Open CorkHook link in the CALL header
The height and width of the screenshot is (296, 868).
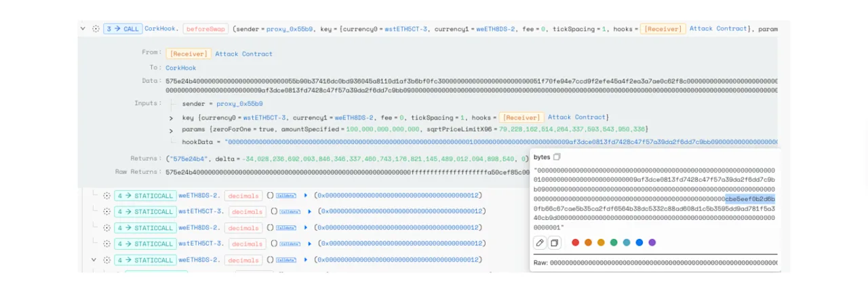point(161,29)
